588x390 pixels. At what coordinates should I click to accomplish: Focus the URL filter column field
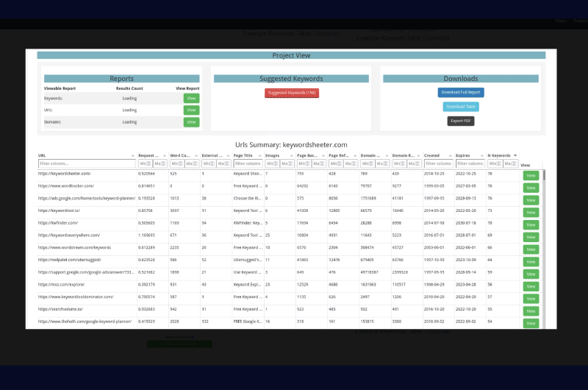coord(87,163)
